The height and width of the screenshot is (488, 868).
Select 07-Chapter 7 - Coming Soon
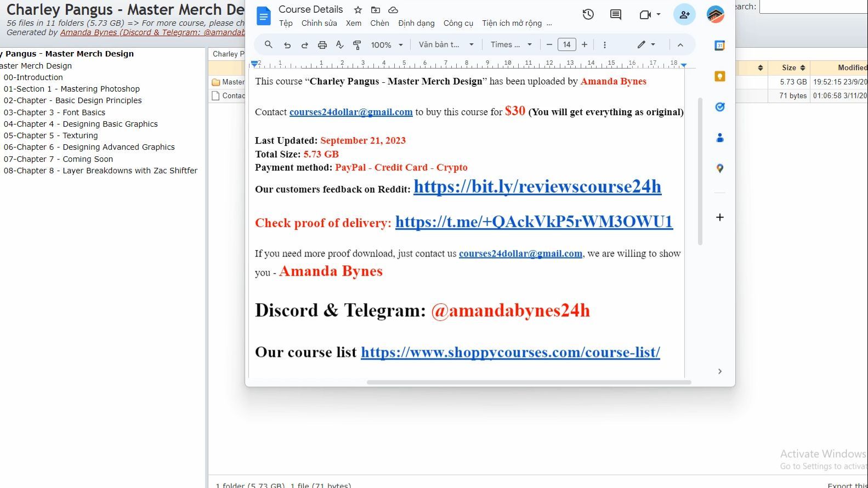pyautogui.click(x=58, y=159)
